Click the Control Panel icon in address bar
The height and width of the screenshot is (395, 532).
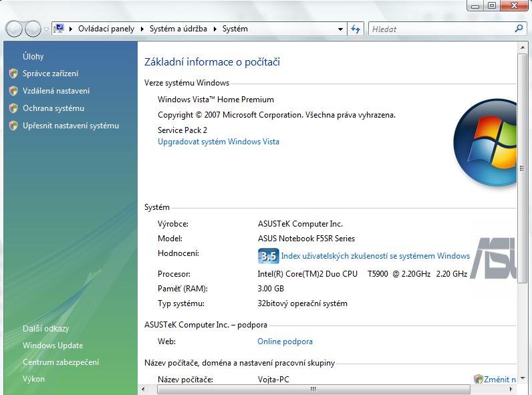click(59, 29)
